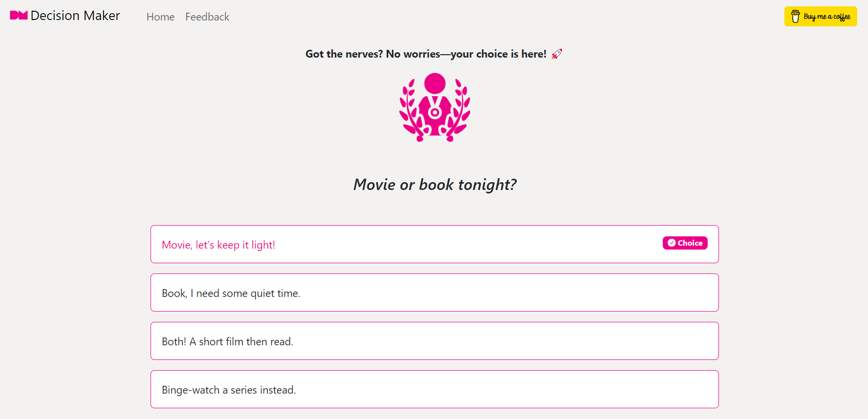868x419 pixels.
Task: Click the rocket emoji in the headline
Action: (x=557, y=54)
